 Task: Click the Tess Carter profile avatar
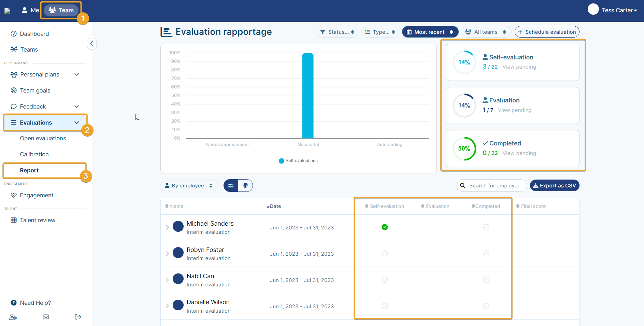[593, 9]
